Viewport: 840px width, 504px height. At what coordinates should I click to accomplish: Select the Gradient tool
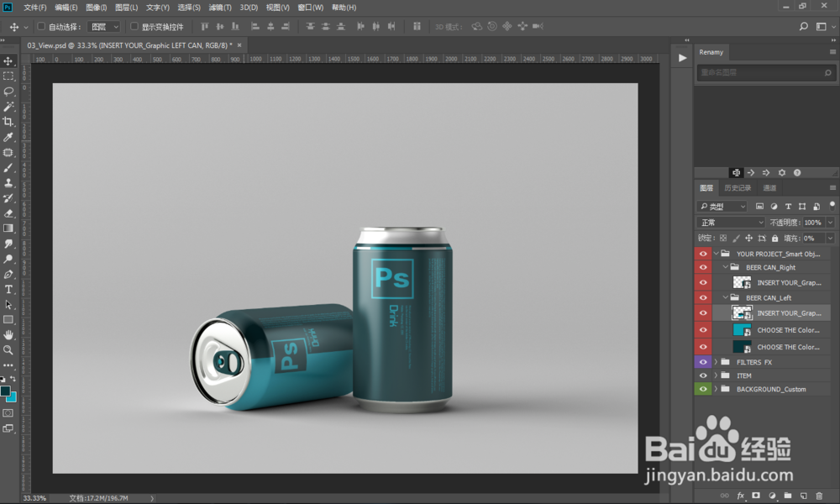(8, 228)
